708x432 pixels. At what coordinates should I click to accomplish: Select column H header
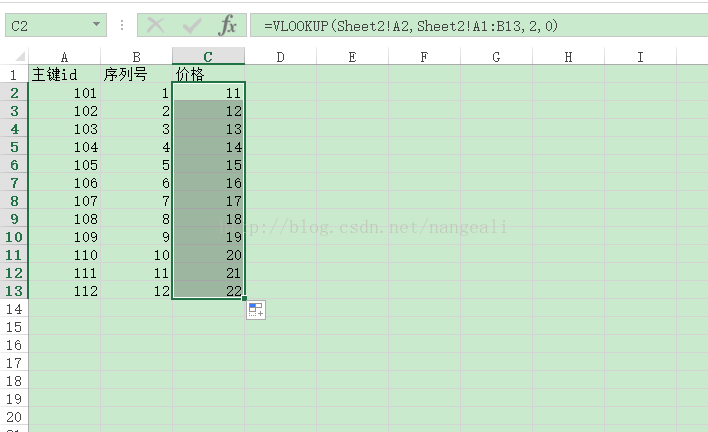pyautogui.click(x=568, y=57)
